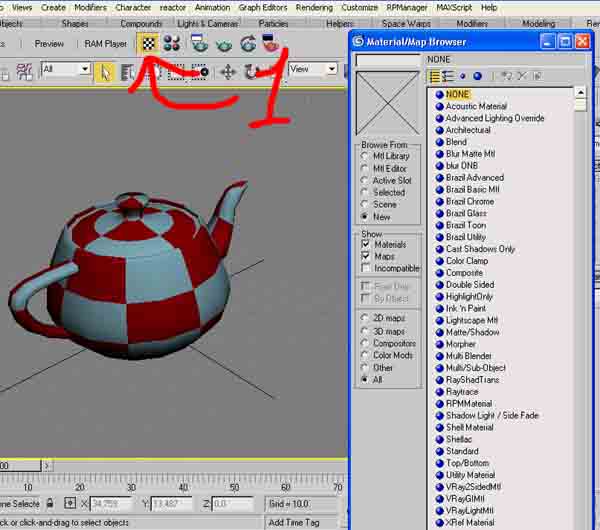Viewport: 600px width, 530px height.
Task: Click the Preview button
Action: 49,44
